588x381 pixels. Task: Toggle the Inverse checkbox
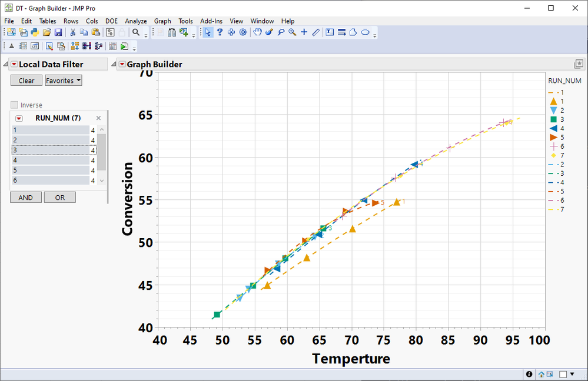point(14,105)
